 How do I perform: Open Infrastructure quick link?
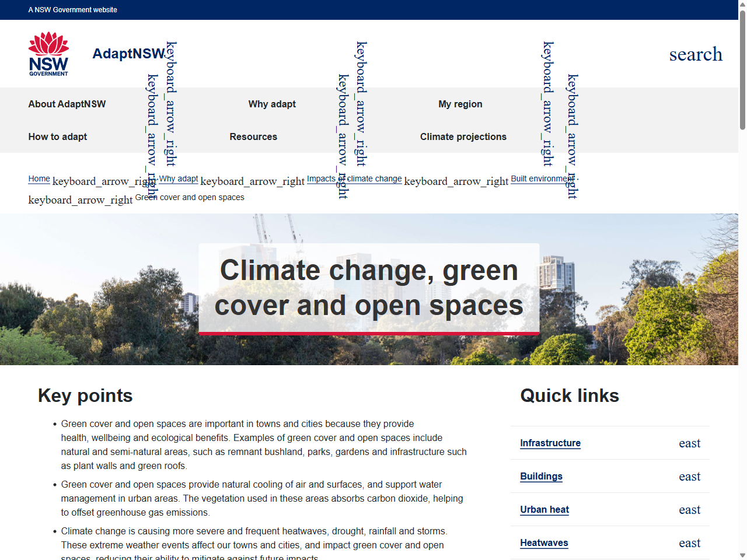(550, 443)
